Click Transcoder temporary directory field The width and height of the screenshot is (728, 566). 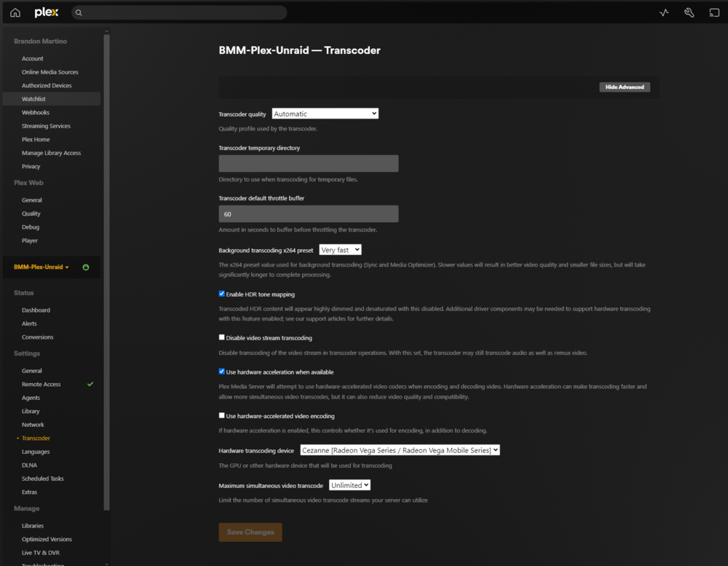point(308,164)
